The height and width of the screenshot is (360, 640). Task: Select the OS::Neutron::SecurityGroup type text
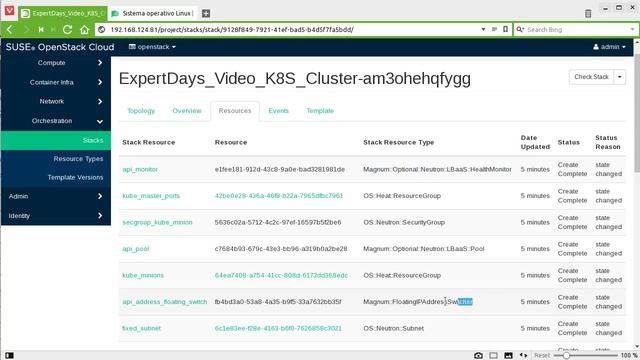(x=404, y=222)
